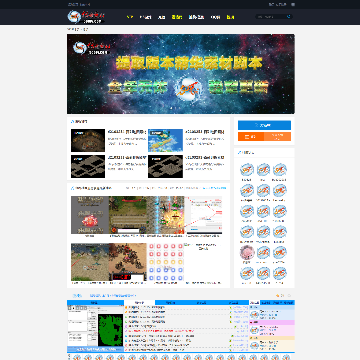The width and height of the screenshot is (360, 360).
Task: Click the dark orange button under blue button
Action: [x=251, y=137]
